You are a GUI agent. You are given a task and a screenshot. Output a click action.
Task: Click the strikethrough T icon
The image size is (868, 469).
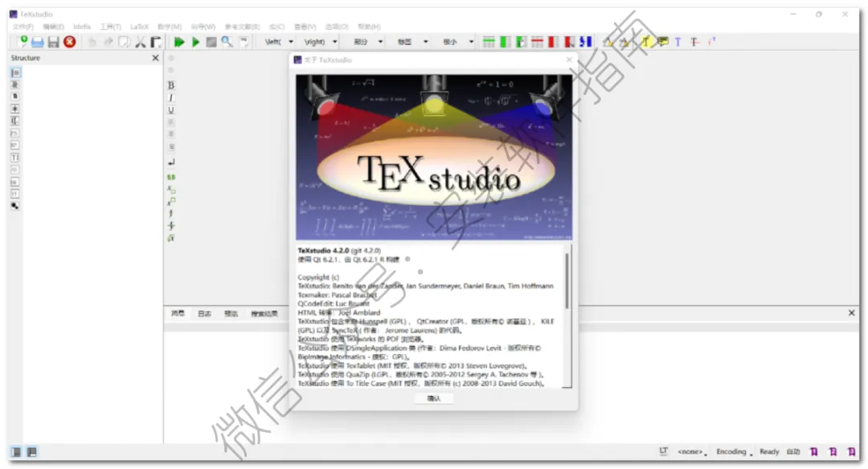[x=694, y=42]
